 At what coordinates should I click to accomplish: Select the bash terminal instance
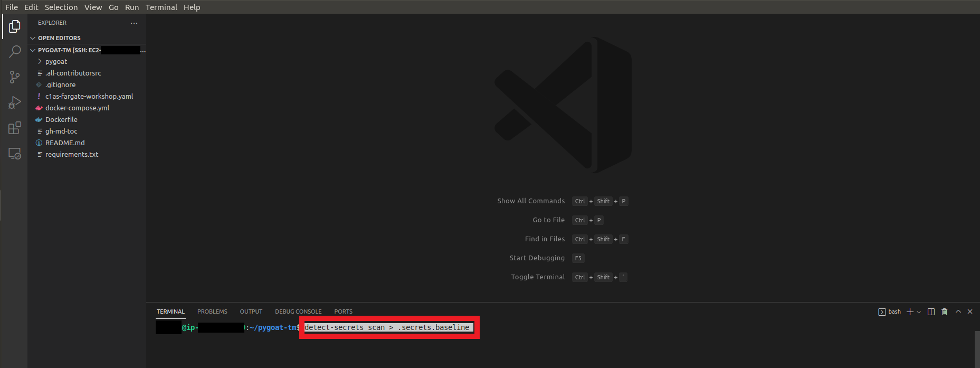[889, 312]
